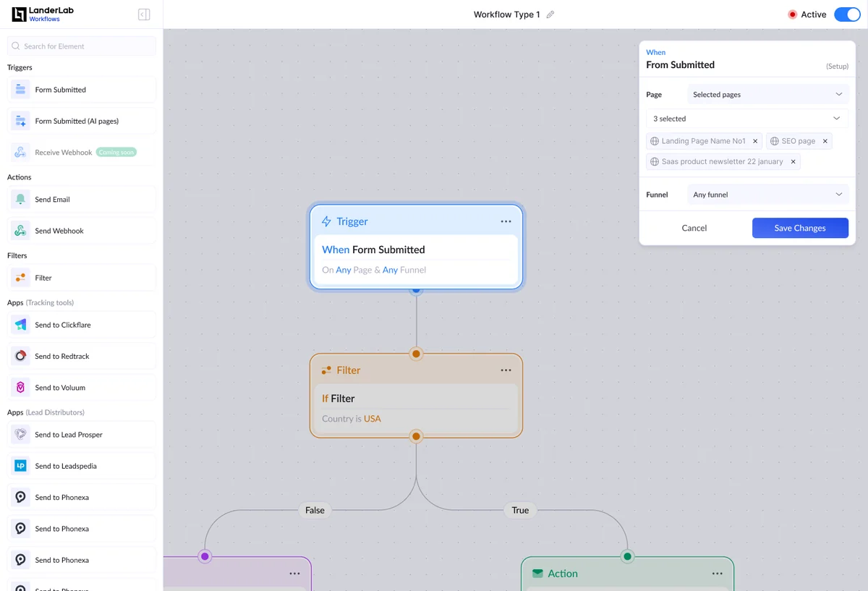
Task: Click USA value in the Filter node
Action: pos(372,419)
